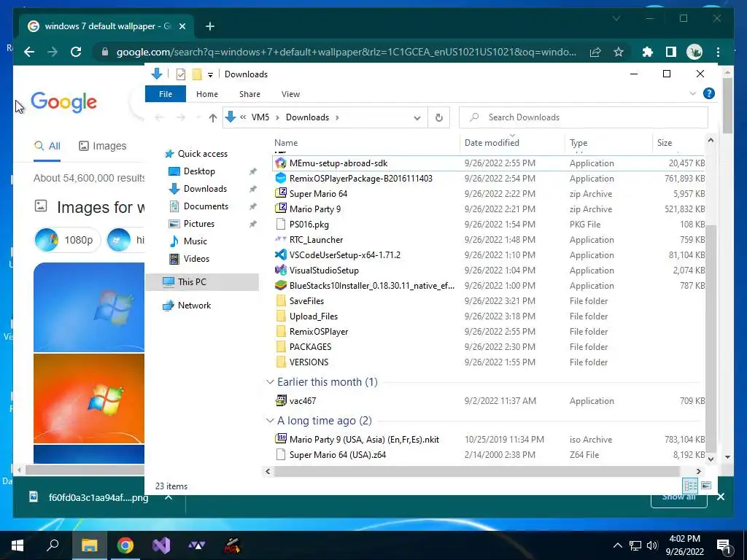The height and width of the screenshot is (560, 747).
Task: Select the BlueStacks10Installer application icon
Action: coord(281,286)
